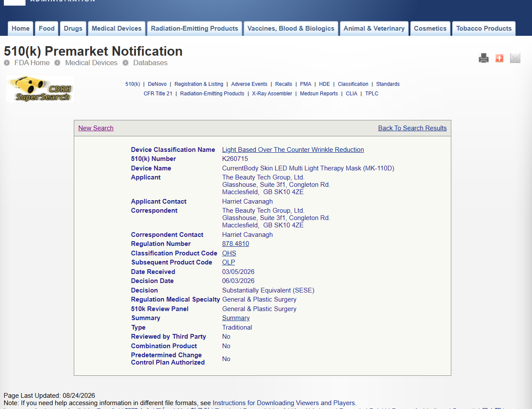Click the email envelope icon

[515, 58]
